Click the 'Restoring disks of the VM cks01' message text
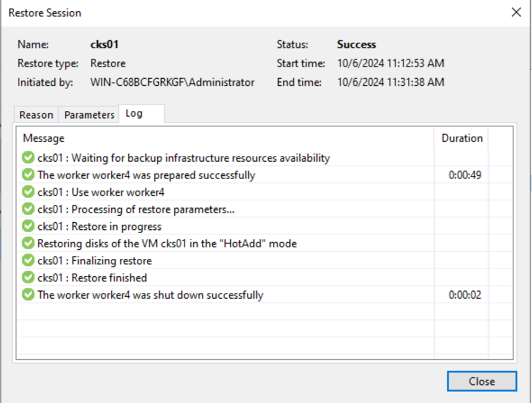 click(x=167, y=244)
